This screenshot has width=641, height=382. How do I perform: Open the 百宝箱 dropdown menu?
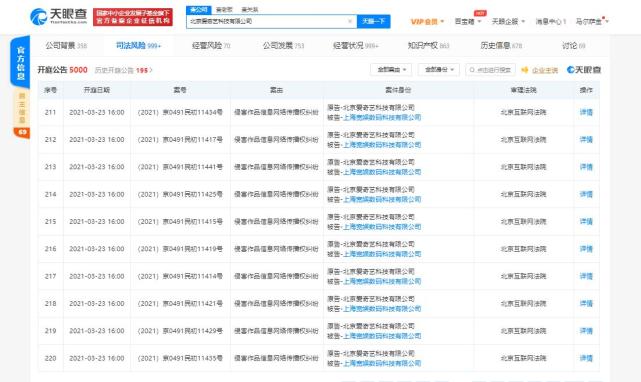(468, 22)
